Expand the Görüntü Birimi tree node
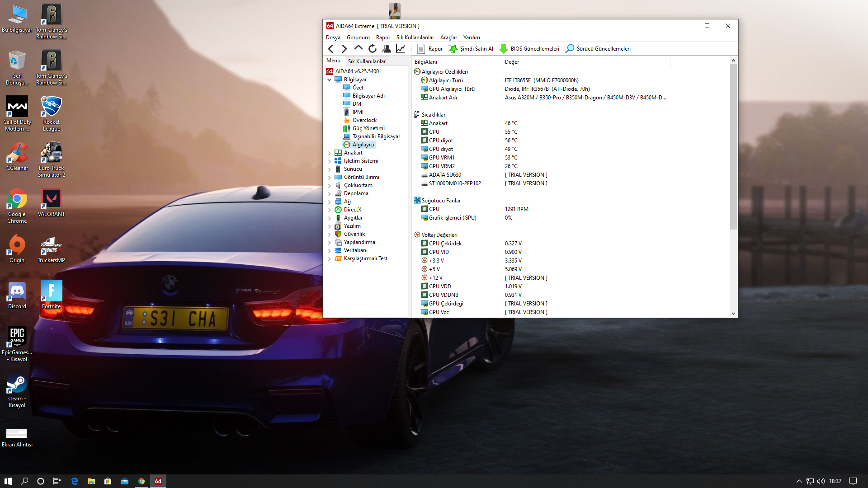This screenshot has width=868, height=488. point(330,177)
